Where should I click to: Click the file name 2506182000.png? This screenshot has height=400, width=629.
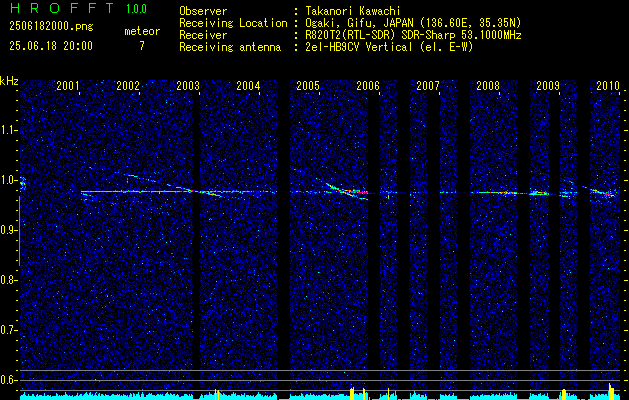click(51, 26)
